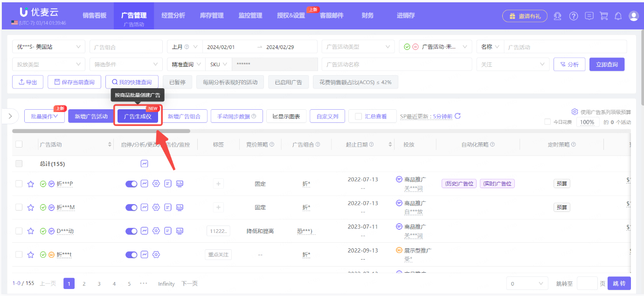Open the 总计 row summary chart icon
Image resolution: width=644 pixels, height=296 pixels.
[144, 163]
